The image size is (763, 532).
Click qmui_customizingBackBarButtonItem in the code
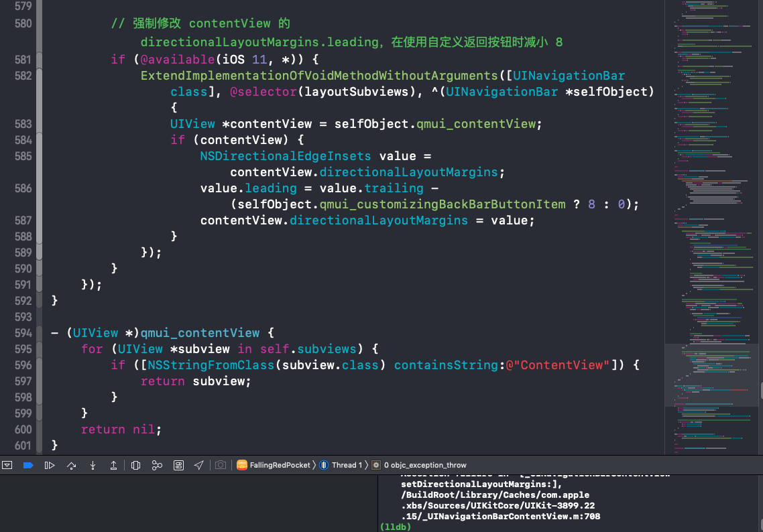coord(443,204)
